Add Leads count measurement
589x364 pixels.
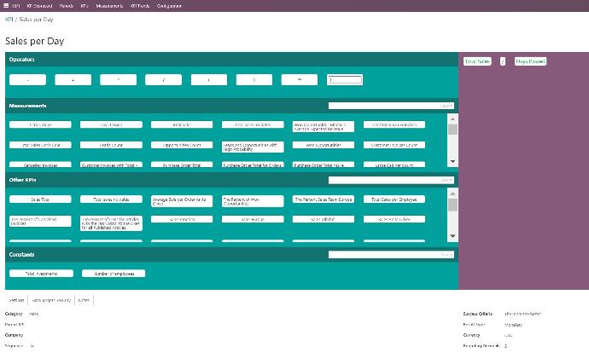111,145
